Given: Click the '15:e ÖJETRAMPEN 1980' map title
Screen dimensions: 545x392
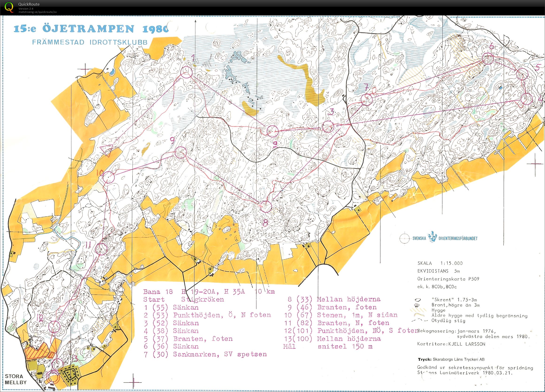Looking at the screenshot, I should (91, 29).
